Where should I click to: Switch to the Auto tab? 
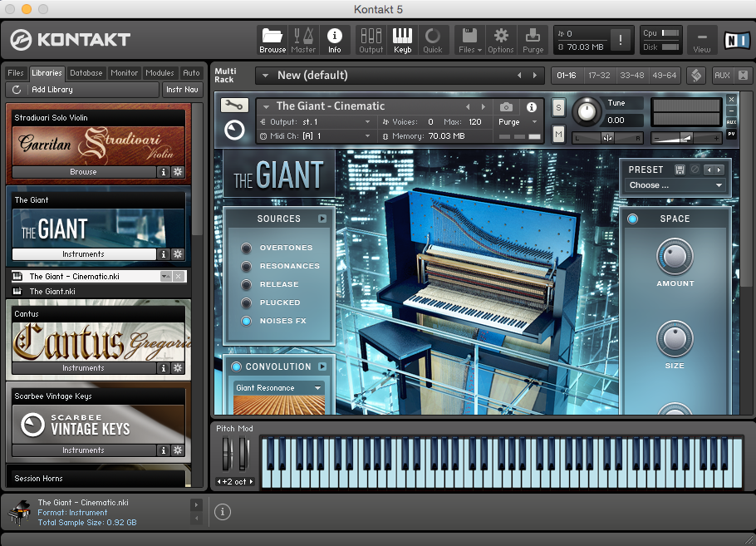pyautogui.click(x=191, y=73)
